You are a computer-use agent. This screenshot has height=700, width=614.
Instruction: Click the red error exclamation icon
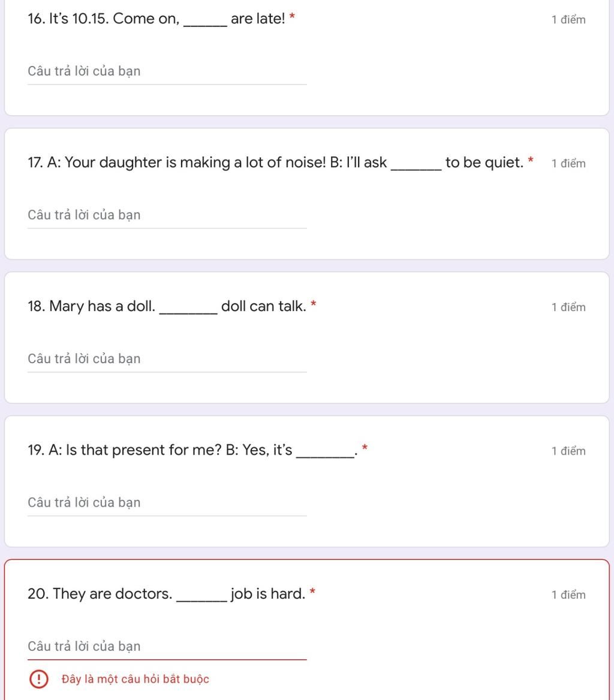click(x=39, y=679)
